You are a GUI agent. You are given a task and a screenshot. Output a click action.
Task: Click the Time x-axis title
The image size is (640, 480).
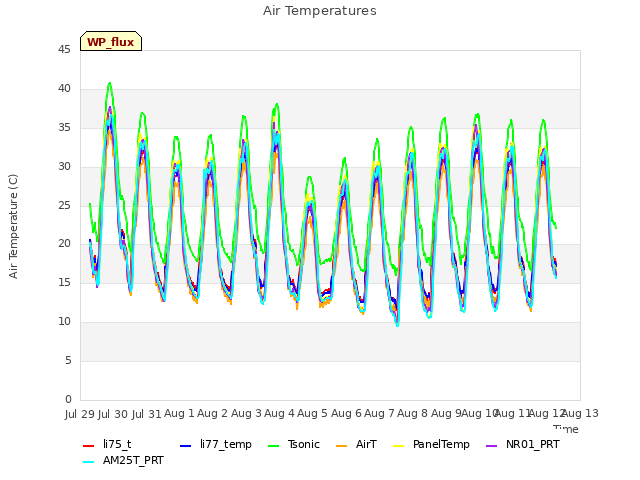tap(565, 429)
